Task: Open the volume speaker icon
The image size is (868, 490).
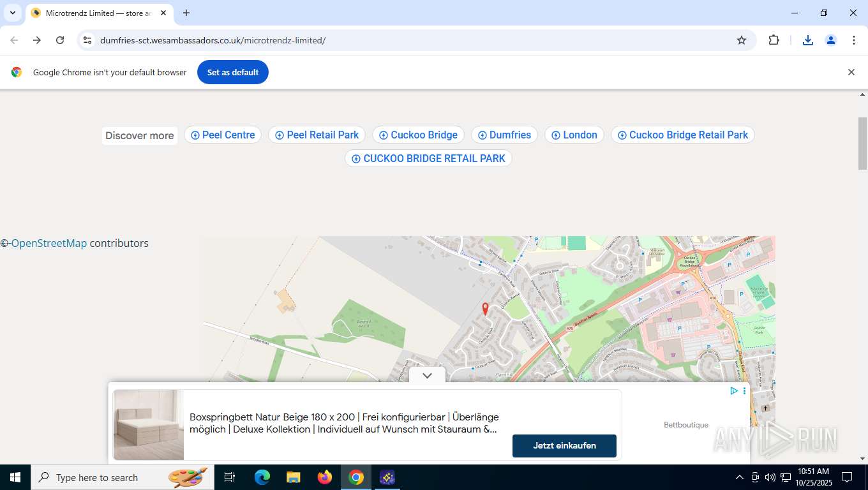Action: pyautogui.click(x=770, y=477)
